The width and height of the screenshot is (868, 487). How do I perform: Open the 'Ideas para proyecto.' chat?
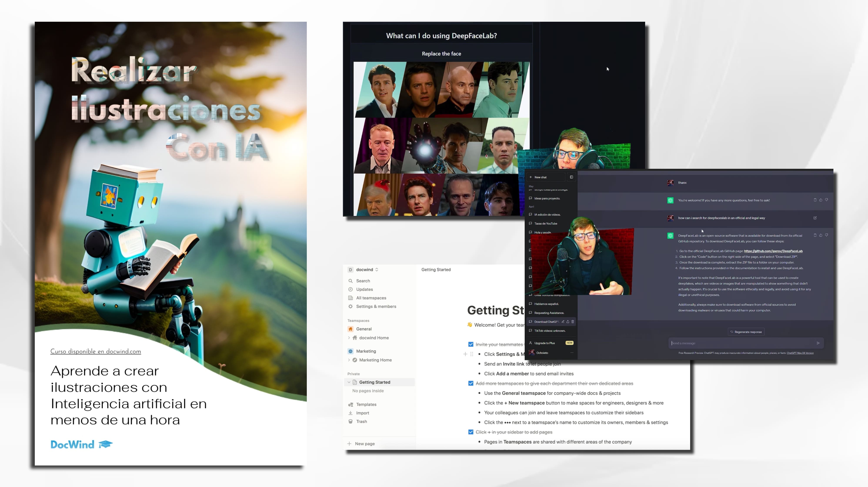(x=547, y=199)
